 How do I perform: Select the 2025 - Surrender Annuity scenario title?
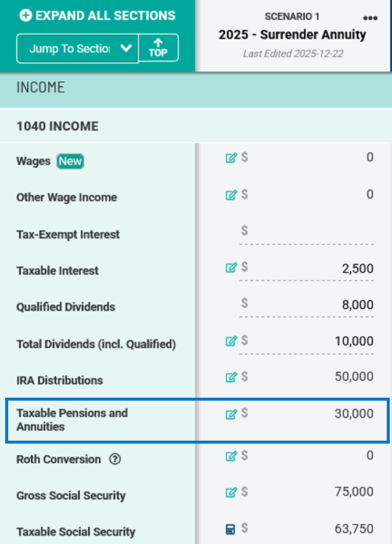coord(292,35)
